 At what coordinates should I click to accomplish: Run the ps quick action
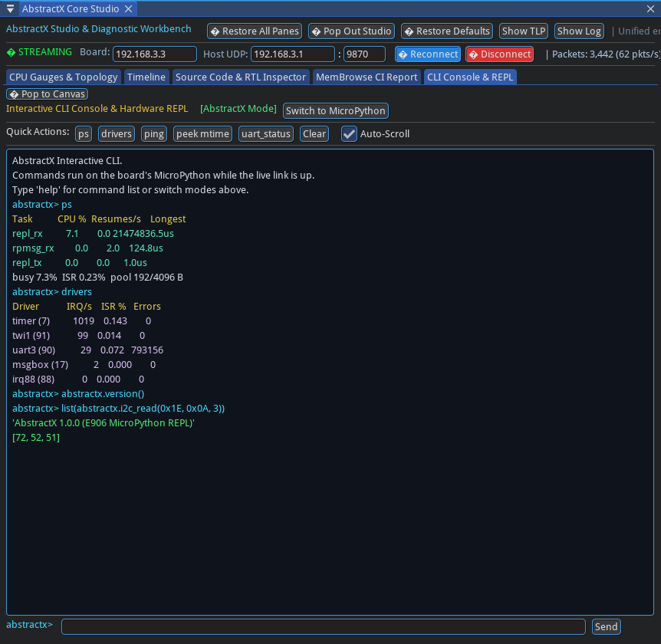coord(84,134)
